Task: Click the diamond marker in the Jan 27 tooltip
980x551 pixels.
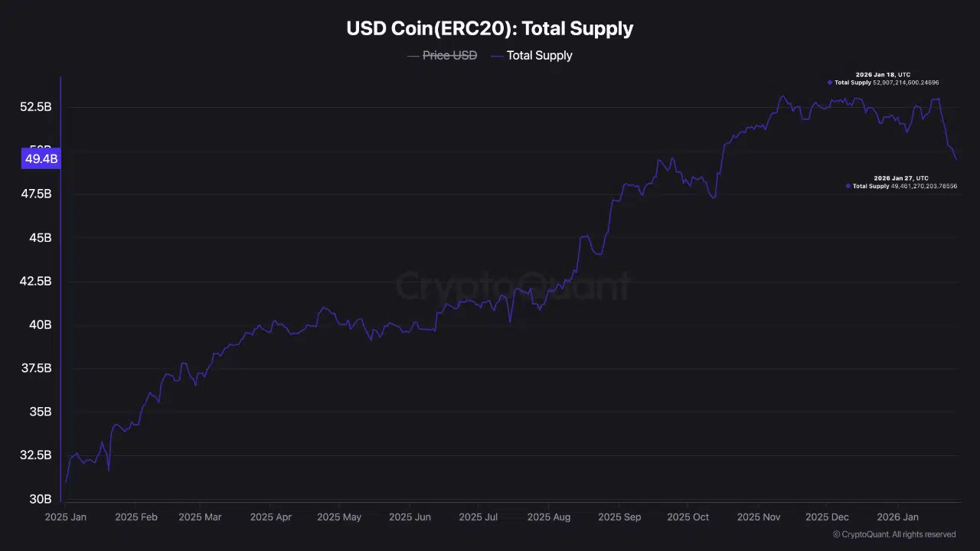Action: [x=848, y=186]
